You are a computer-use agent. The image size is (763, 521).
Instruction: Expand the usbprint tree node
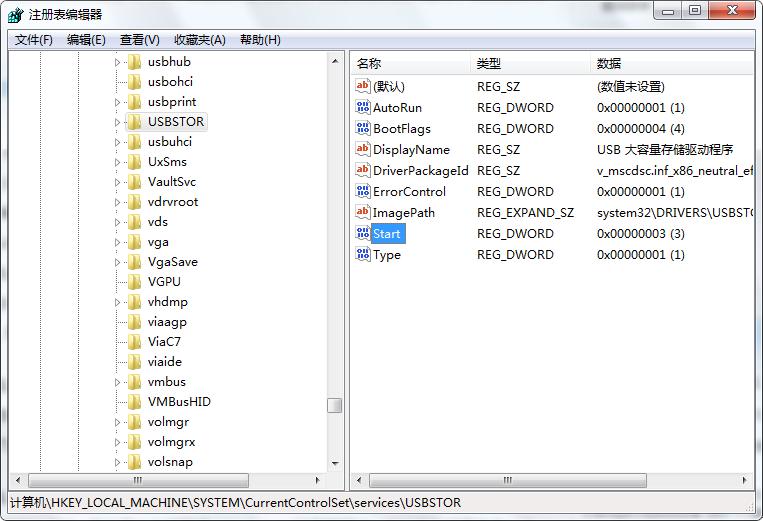click(x=117, y=102)
